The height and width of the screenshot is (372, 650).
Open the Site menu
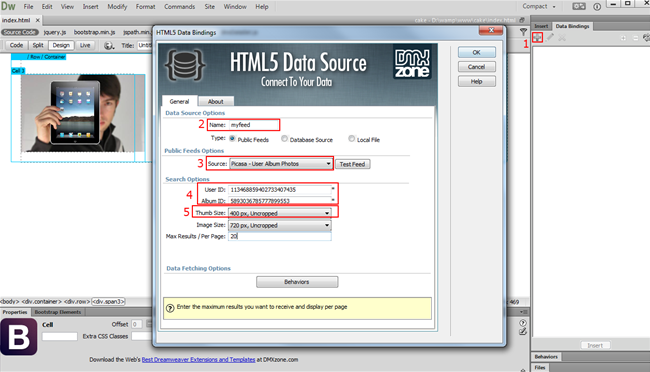(x=210, y=7)
